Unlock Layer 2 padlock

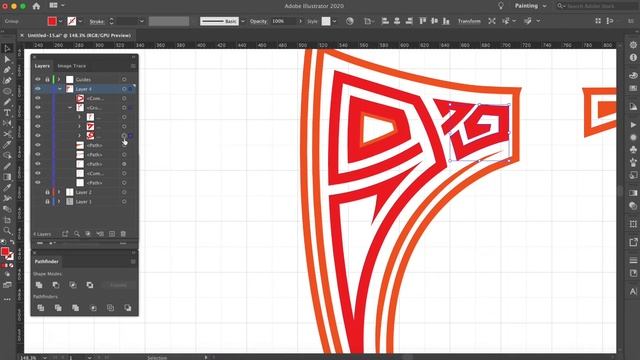47,192
